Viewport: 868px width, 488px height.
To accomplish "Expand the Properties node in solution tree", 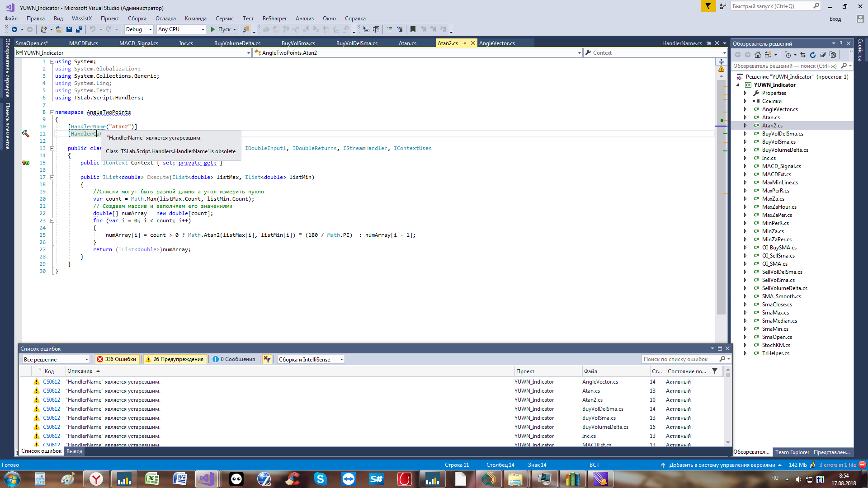I will [x=745, y=93].
